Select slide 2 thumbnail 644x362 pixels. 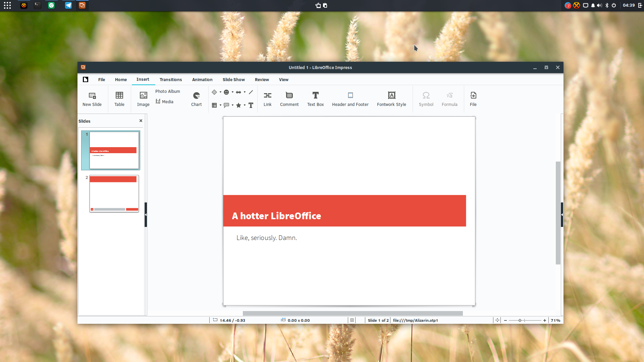click(114, 193)
